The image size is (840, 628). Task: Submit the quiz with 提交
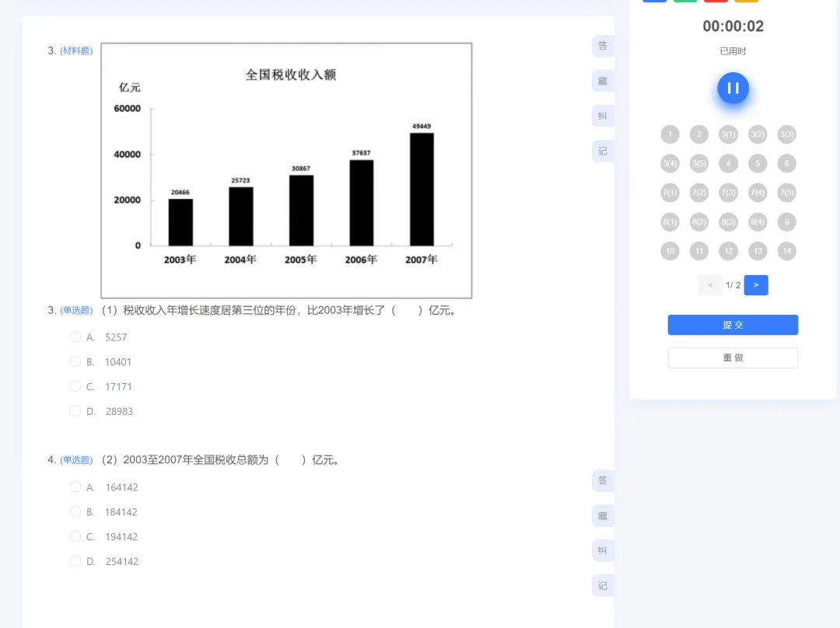[733, 325]
